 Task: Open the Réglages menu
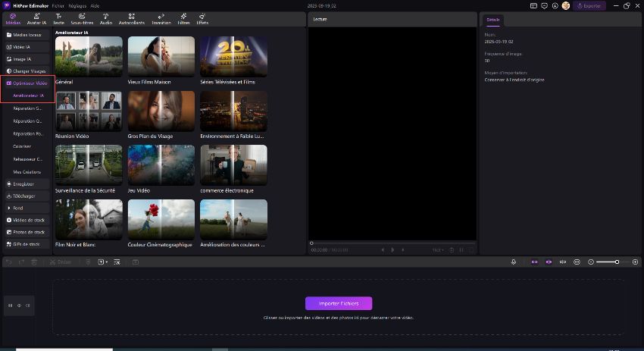point(77,6)
